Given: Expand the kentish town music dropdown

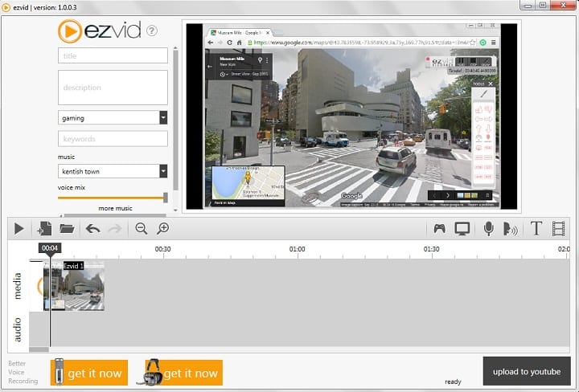Looking at the screenshot, I should click(x=163, y=171).
